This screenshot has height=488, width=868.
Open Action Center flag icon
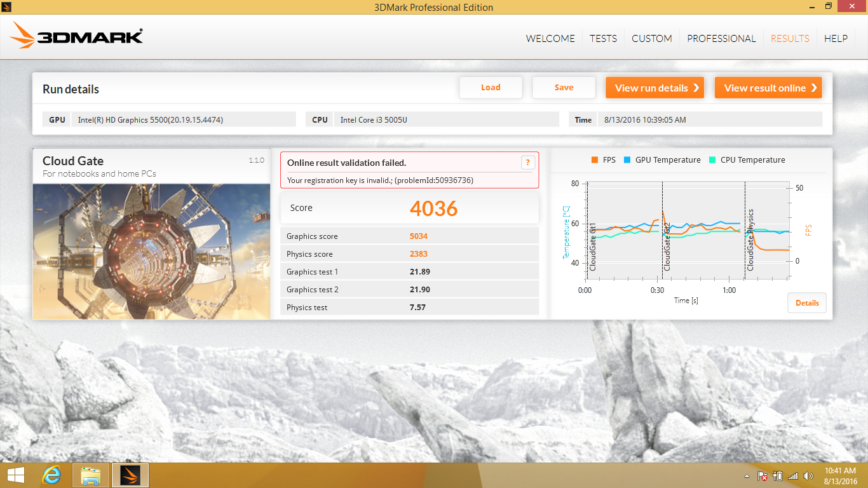(763, 476)
